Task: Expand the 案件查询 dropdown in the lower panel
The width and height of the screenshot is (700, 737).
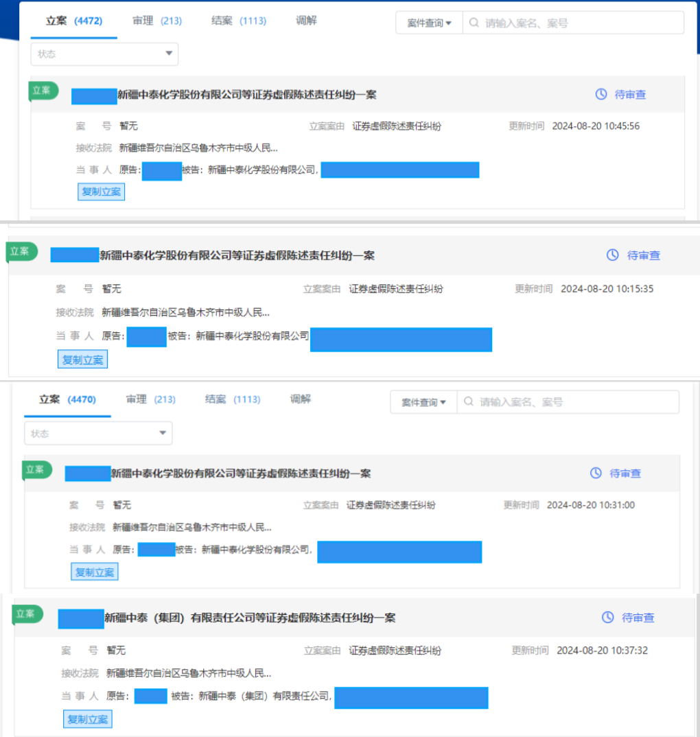Action: pos(422,401)
